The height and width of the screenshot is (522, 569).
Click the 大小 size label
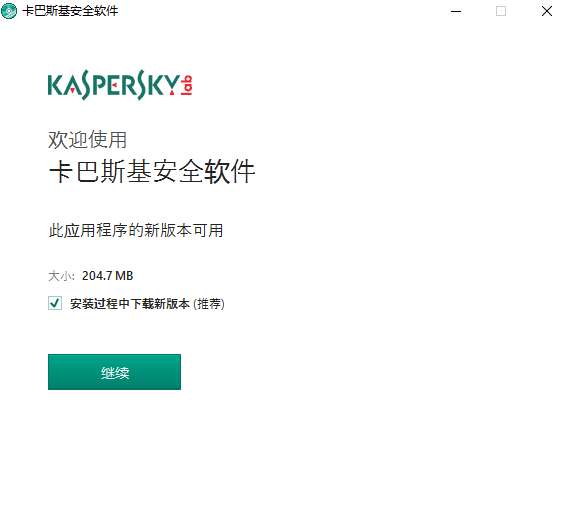(x=61, y=276)
